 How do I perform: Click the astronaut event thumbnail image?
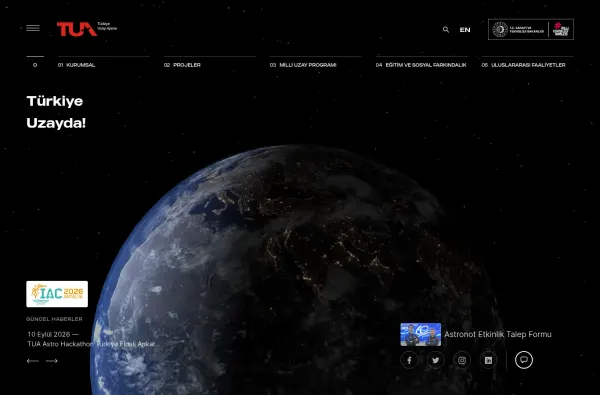(x=421, y=335)
